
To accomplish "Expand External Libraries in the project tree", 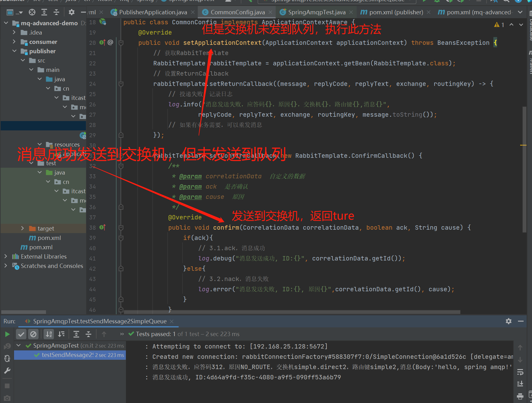I will (6, 256).
